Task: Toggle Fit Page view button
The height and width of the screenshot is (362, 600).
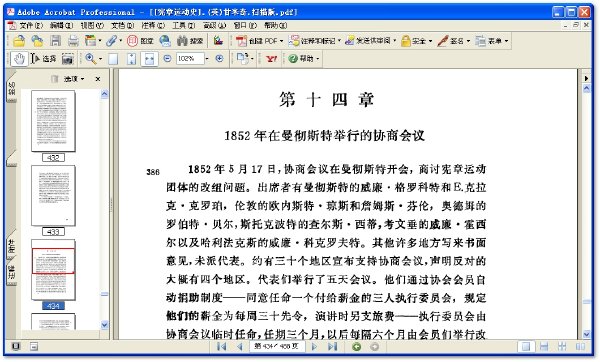Action: (x=132, y=59)
